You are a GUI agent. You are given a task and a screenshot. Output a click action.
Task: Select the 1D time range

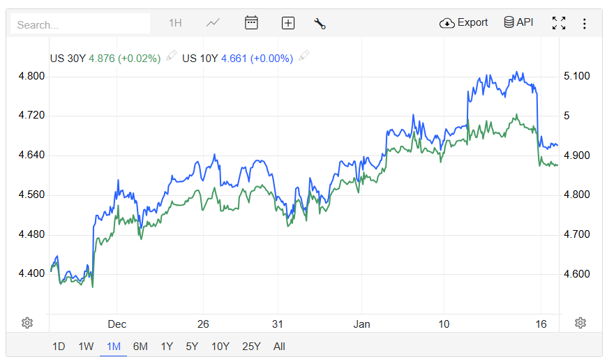tap(59, 347)
